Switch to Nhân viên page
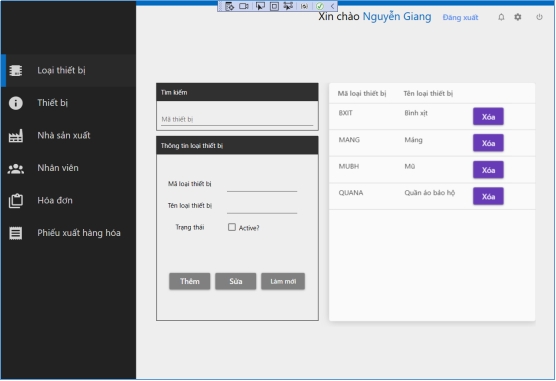 click(x=68, y=168)
